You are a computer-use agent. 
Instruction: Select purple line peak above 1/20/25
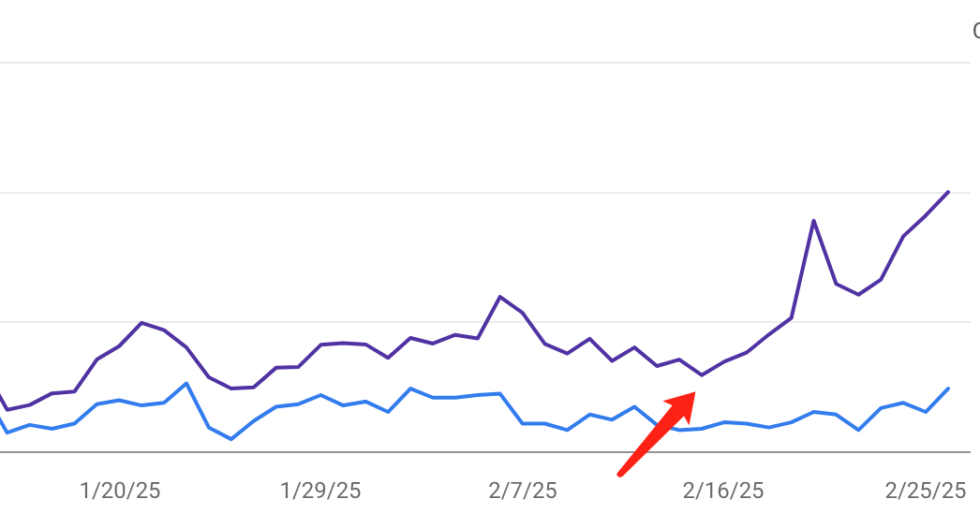(x=141, y=322)
